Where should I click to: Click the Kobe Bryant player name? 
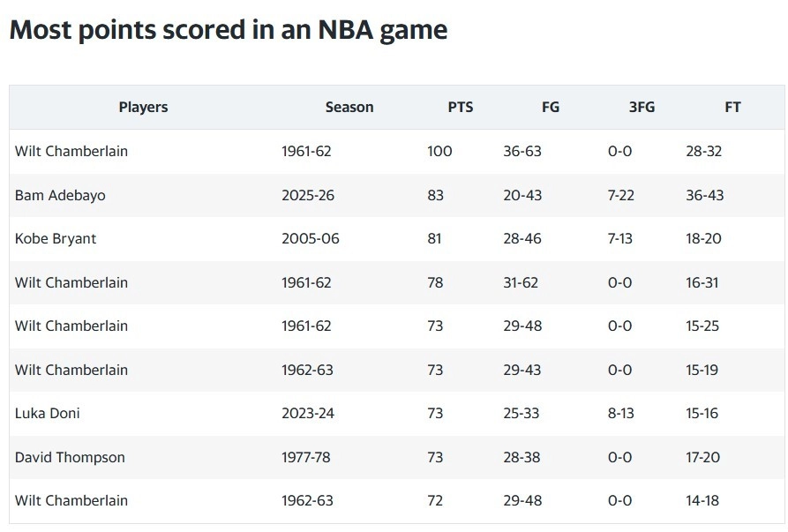coord(56,238)
